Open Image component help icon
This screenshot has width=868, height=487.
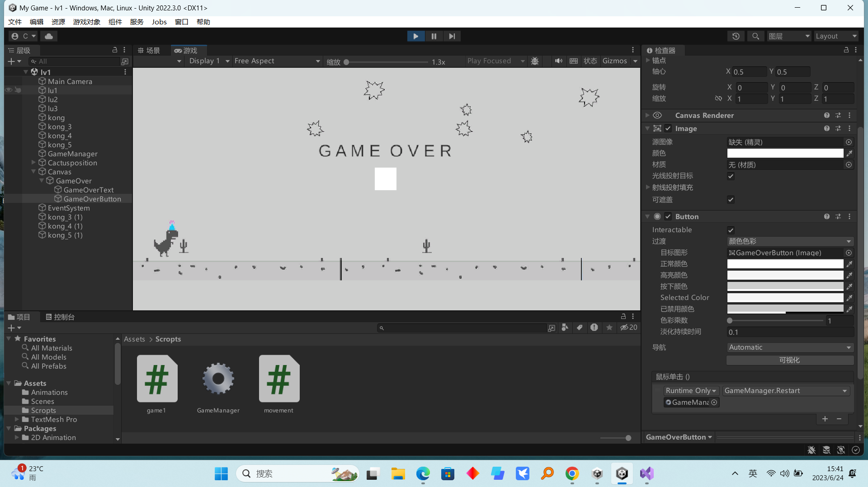pos(827,129)
